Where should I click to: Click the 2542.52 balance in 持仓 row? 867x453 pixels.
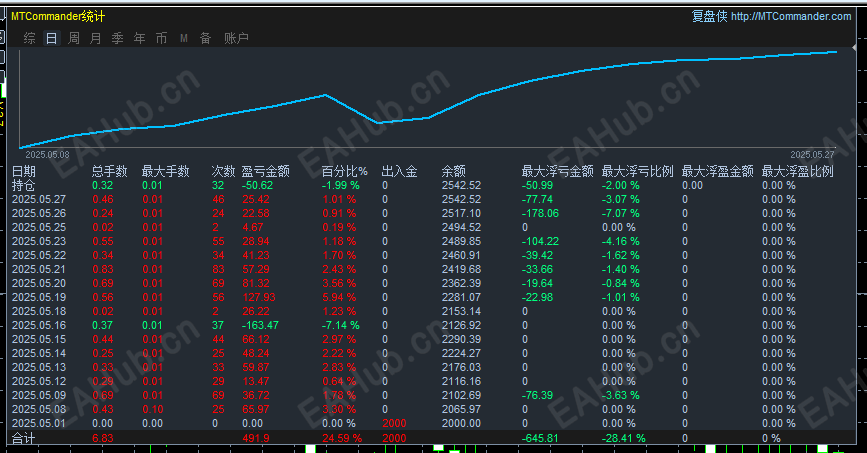pyautogui.click(x=461, y=185)
